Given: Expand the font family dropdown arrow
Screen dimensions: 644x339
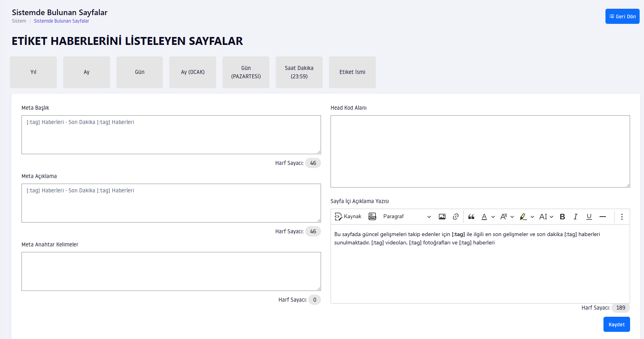Looking at the screenshot, I should tap(512, 217).
